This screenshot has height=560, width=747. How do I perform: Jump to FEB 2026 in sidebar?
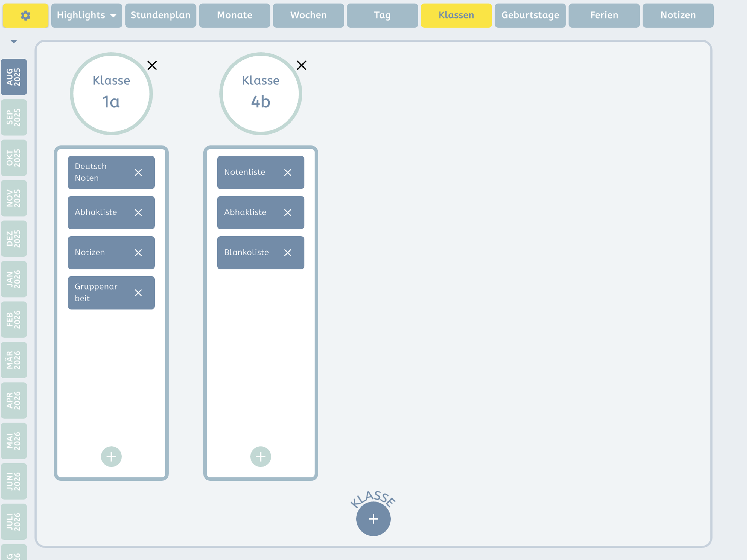tap(14, 320)
